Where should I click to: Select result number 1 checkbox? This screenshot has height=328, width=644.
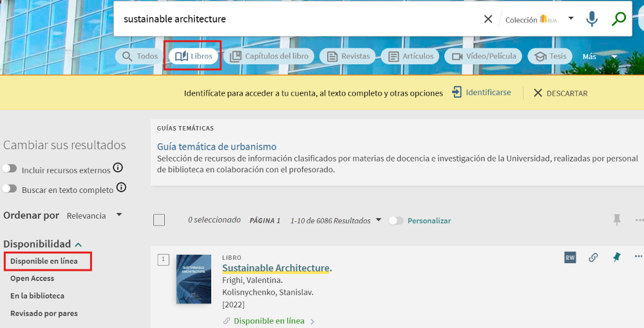click(164, 260)
